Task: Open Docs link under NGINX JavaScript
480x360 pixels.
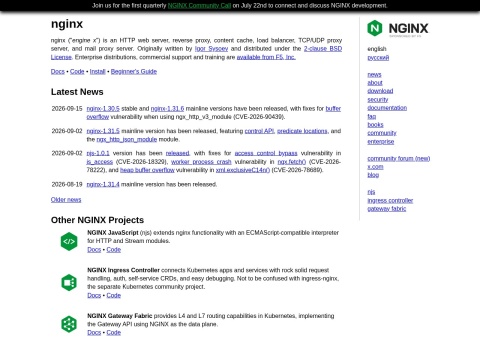Action: (94, 250)
